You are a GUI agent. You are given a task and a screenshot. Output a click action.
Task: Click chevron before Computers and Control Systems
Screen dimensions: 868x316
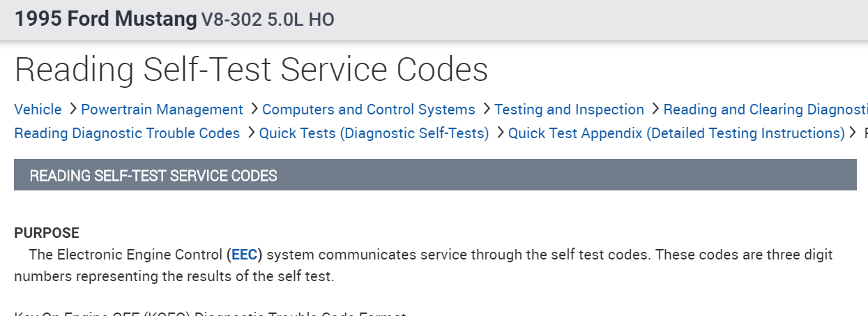click(253, 109)
